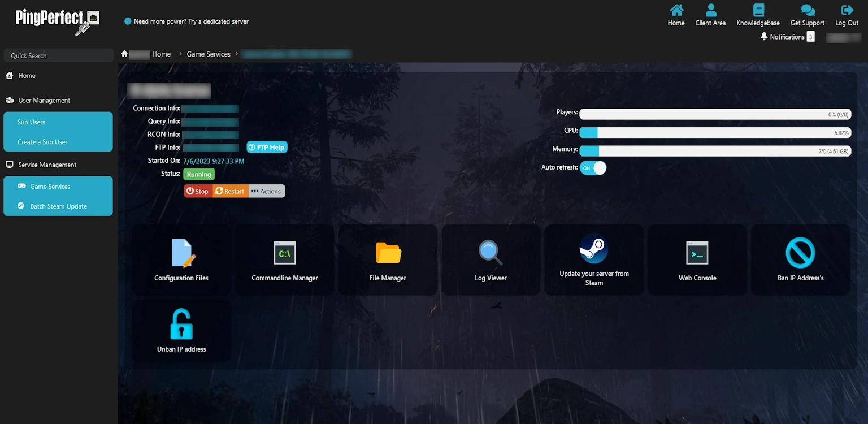Click the FTP Help button
This screenshot has height=424, width=868.
267,147
